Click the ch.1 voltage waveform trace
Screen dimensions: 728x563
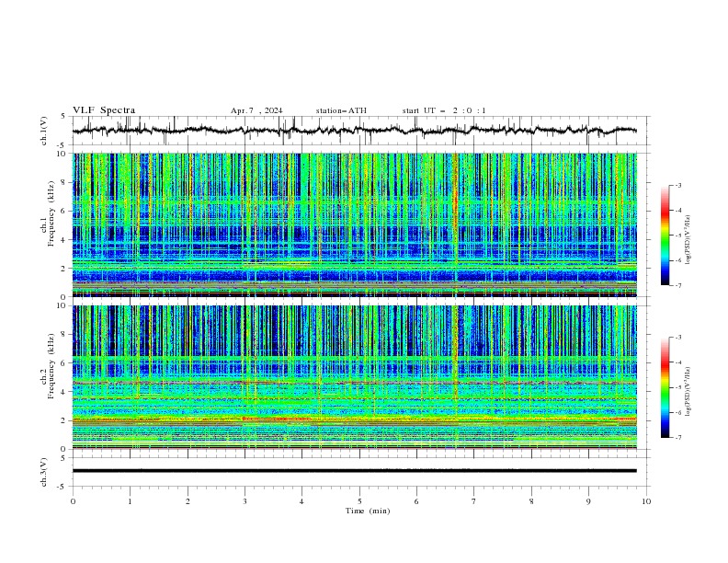coord(354,131)
